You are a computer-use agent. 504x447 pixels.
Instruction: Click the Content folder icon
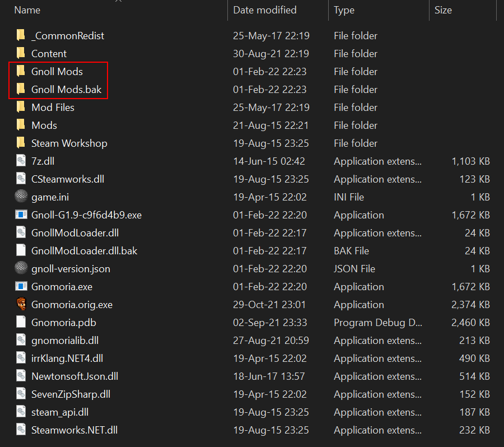[21, 53]
